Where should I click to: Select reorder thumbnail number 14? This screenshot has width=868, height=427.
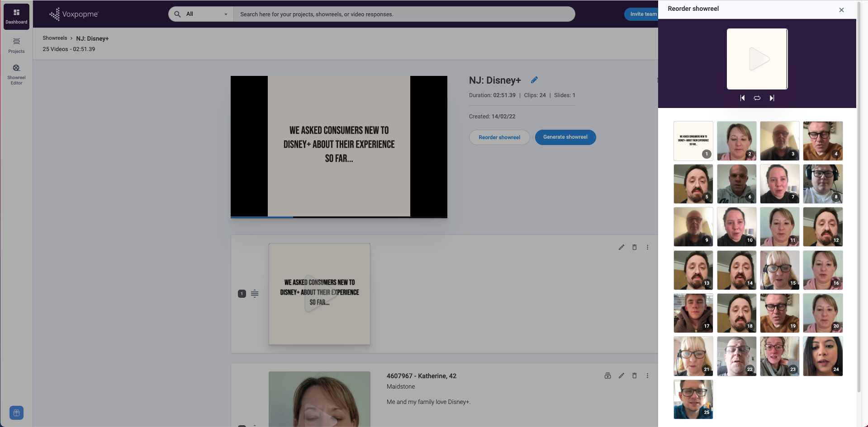(x=737, y=270)
